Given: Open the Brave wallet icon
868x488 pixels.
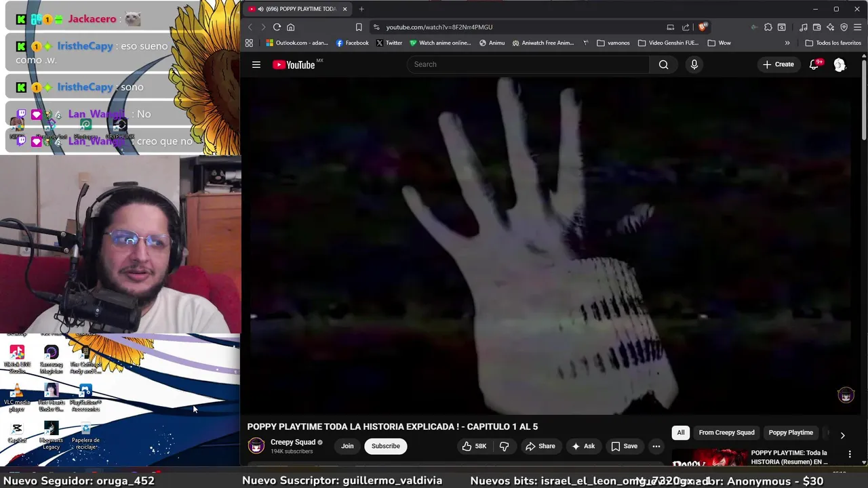Looking at the screenshot, I should pos(817,27).
